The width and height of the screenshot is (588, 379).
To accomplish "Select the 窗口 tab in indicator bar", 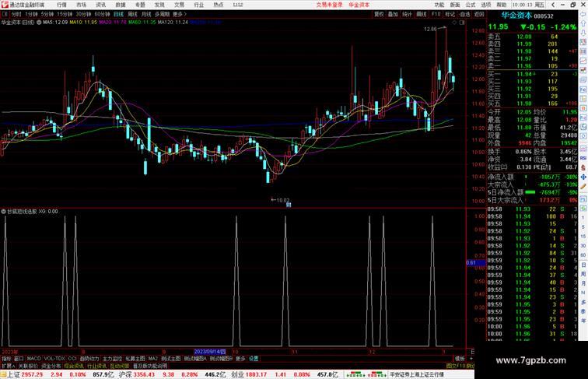I will pos(19,359).
